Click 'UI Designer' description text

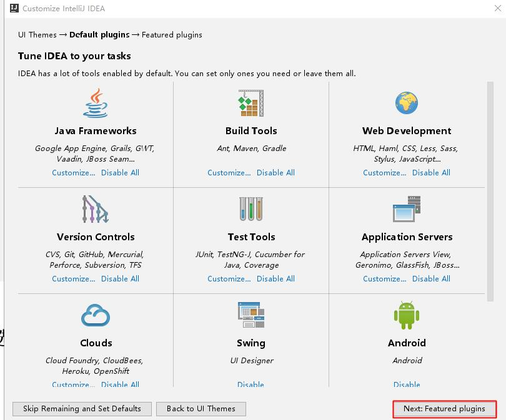pos(252,361)
